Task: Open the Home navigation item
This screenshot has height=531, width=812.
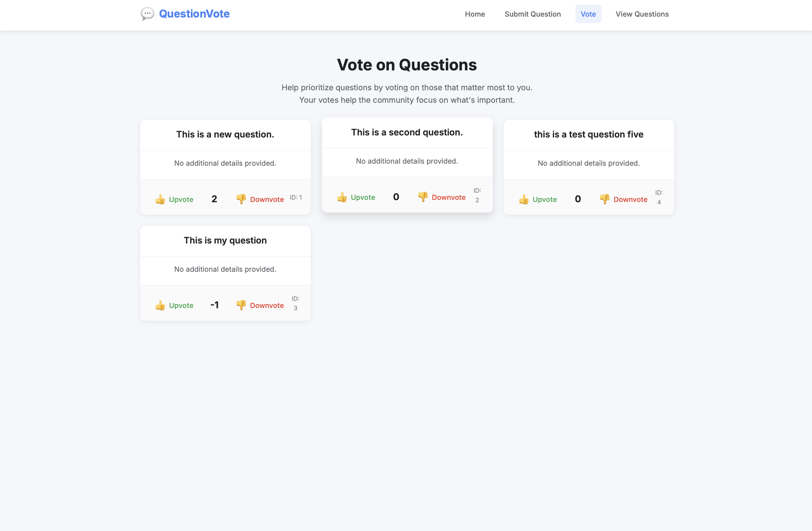Action: pos(475,14)
